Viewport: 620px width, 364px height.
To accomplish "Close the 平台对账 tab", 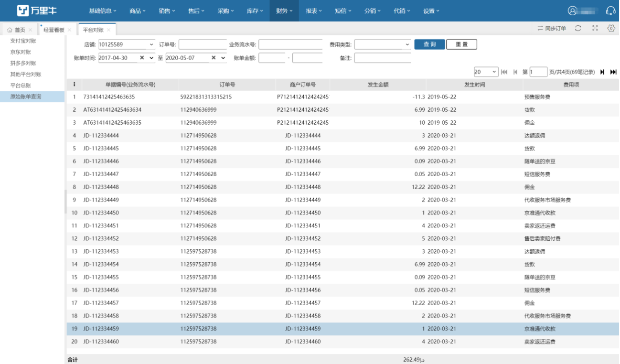I will click(x=109, y=30).
